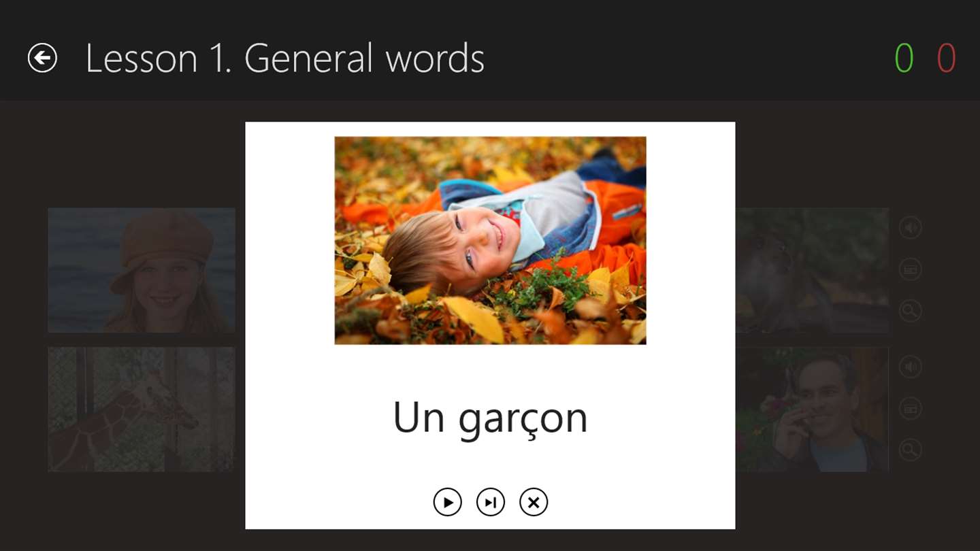
Task: Open the card icon beside the monkey photo
Action: (x=911, y=270)
